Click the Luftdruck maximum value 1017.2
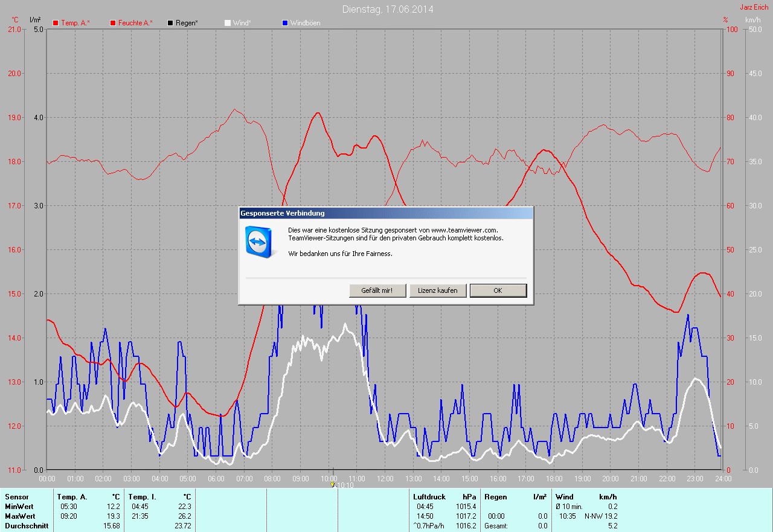 point(466,516)
